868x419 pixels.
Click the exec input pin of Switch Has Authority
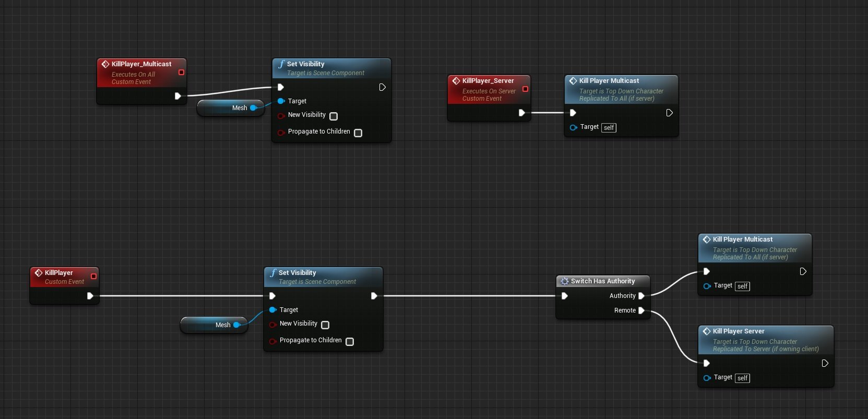coord(564,296)
